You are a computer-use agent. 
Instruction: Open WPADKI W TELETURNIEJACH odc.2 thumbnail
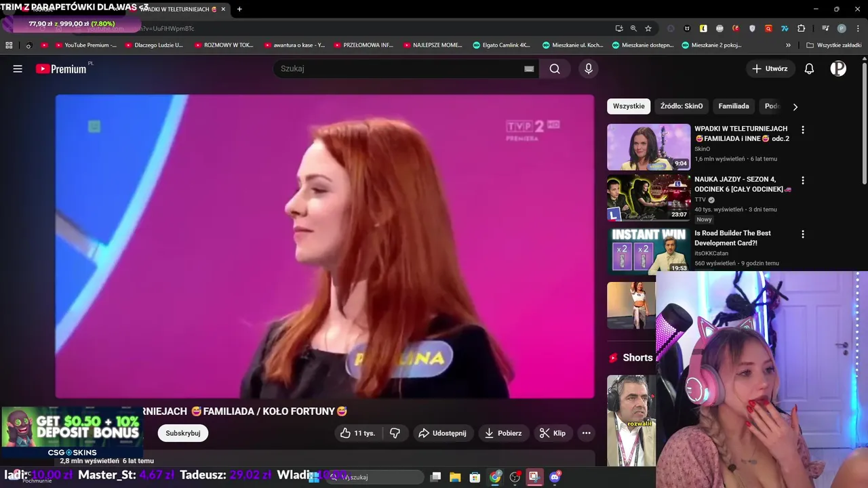pos(648,146)
